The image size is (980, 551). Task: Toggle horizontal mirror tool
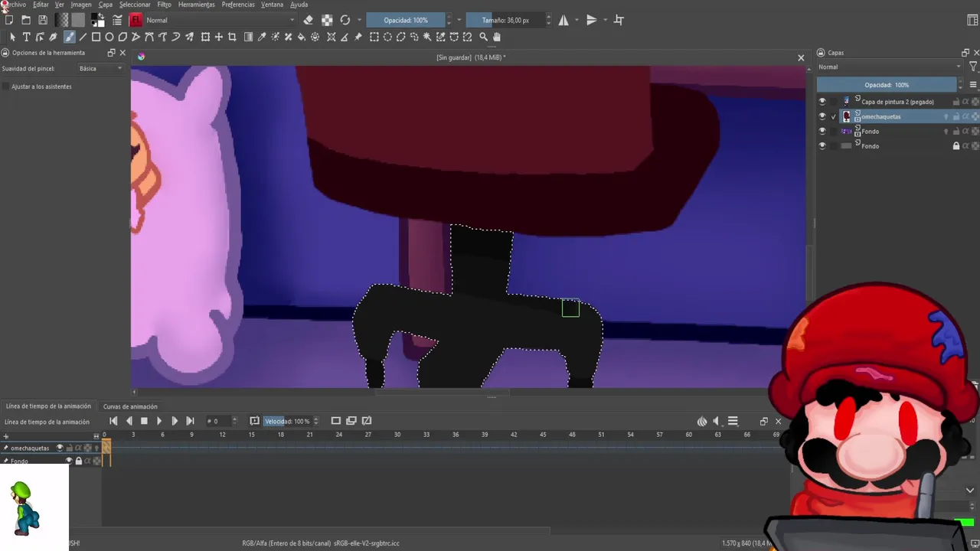[563, 20]
